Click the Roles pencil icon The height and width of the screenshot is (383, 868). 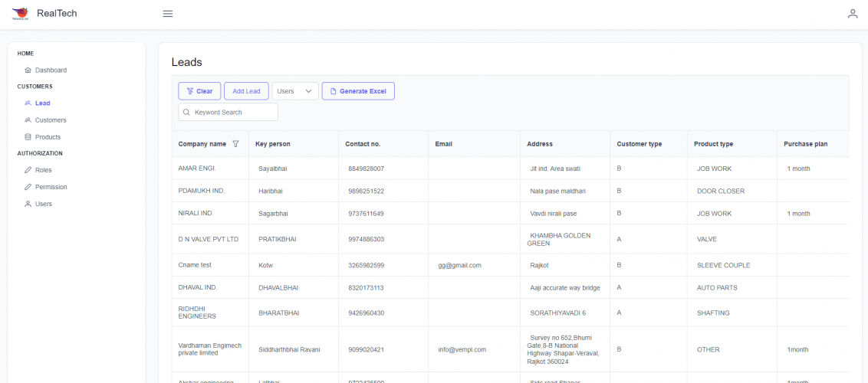(x=28, y=170)
